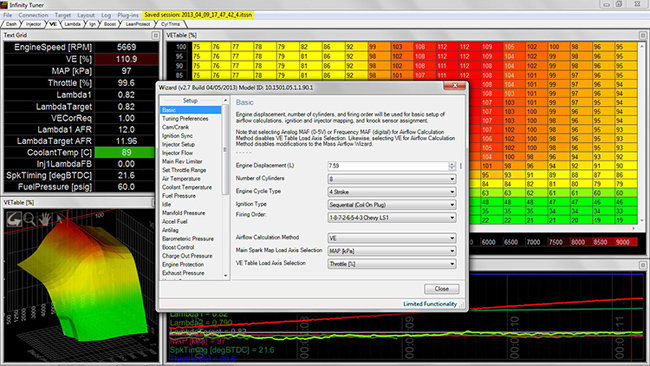This screenshot has height=366, width=650.
Task: Open the Target menu
Action: tap(63, 15)
